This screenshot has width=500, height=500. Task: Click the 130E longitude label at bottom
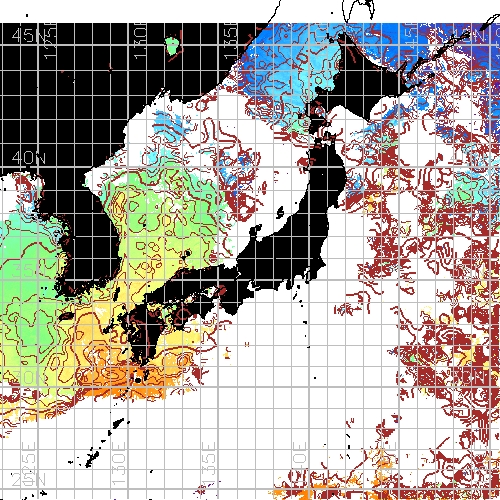tap(119, 463)
